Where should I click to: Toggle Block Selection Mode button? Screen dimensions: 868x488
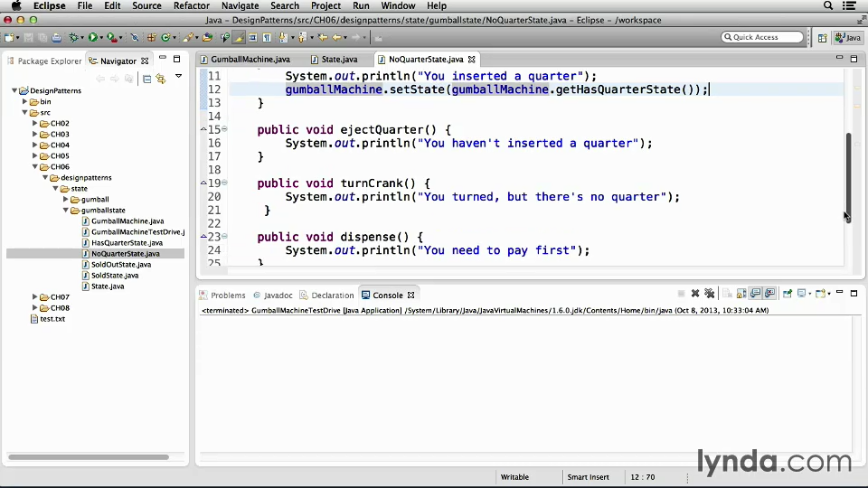[252, 38]
